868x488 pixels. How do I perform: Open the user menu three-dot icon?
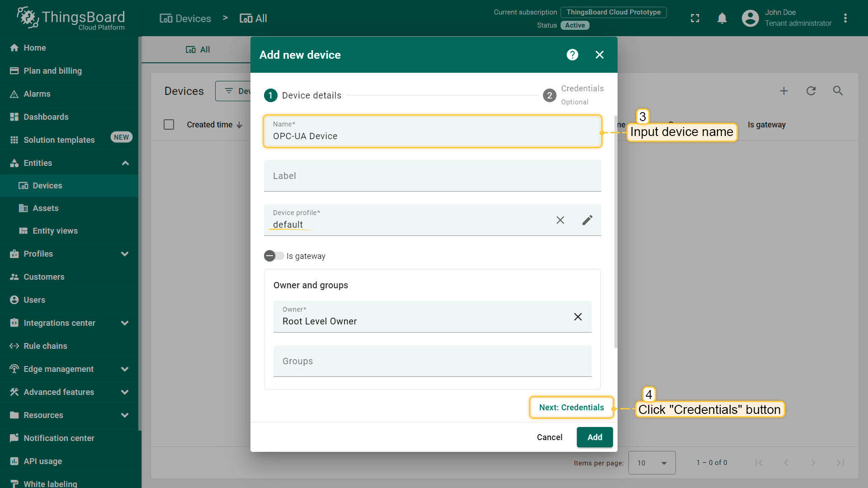point(845,18)
